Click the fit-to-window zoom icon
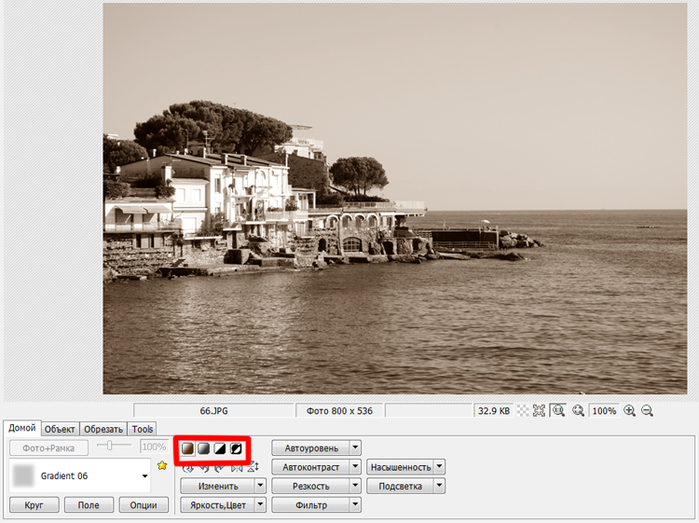Viewport: 699px width, 523px height. tap(578, 411)
